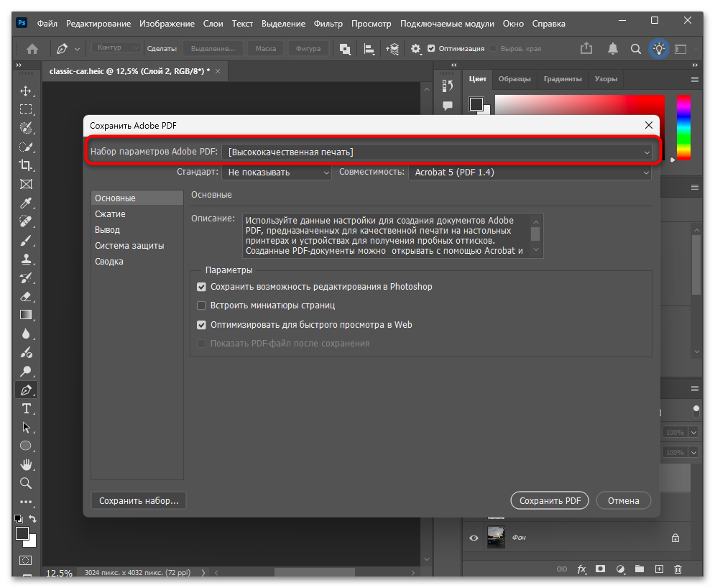The height and width of the screenshot is (588, 715).
Task: Select the Move tool
Action: coord(26,91)
